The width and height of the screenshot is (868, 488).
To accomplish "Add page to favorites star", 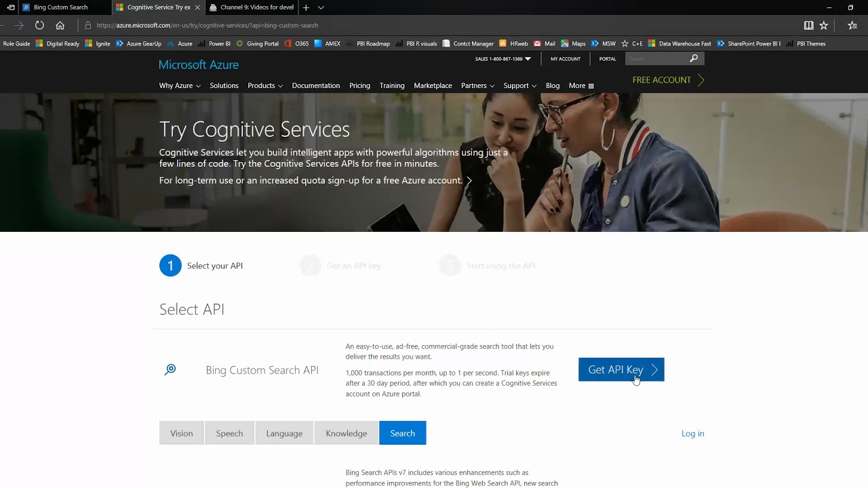I will [x=824, y=25].
